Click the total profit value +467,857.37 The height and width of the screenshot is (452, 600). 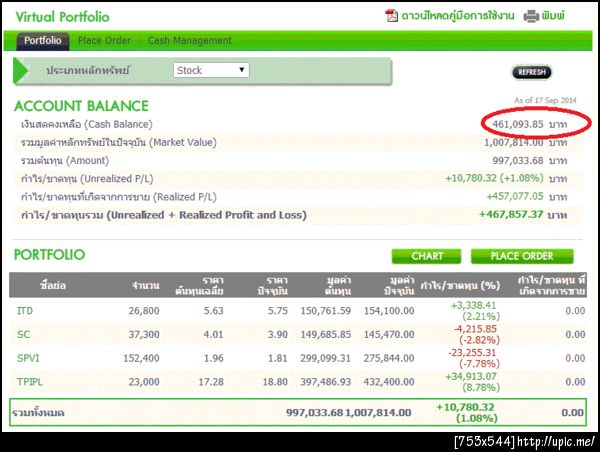click(x=511, y=215)
